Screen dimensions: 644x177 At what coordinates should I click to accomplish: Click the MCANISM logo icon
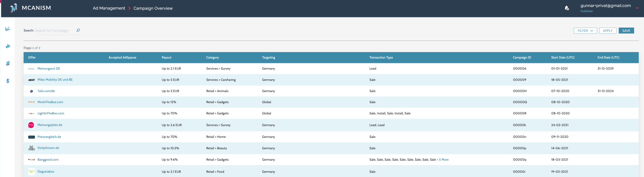point(14,8)
